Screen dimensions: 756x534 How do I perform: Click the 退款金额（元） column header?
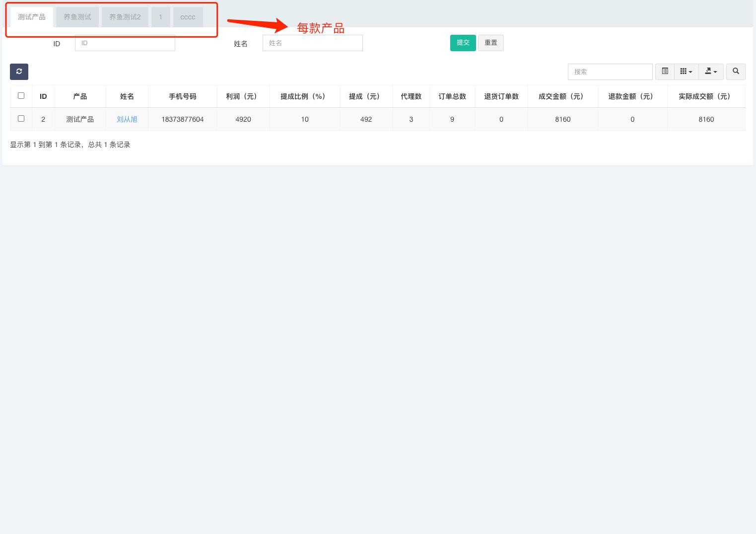[x=632, y=96]
